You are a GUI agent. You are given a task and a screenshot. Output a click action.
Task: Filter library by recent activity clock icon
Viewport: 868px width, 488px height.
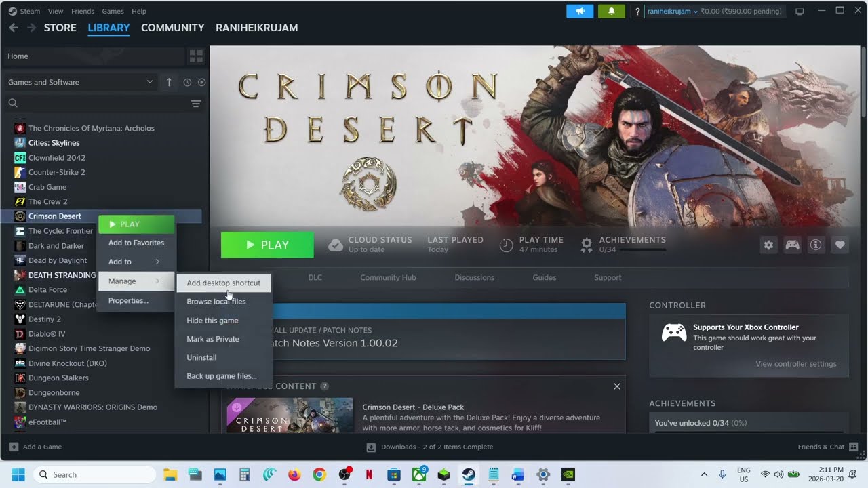tap(187, 83)
